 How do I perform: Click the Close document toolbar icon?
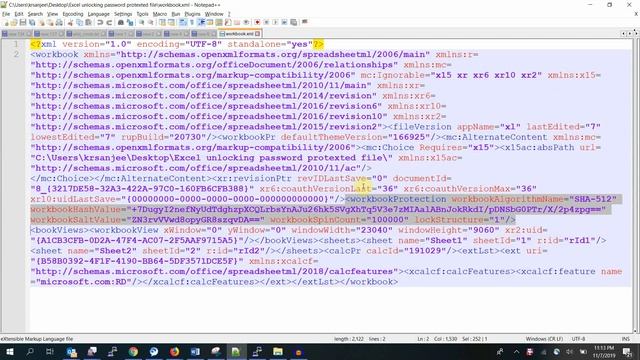coord(42,22)
